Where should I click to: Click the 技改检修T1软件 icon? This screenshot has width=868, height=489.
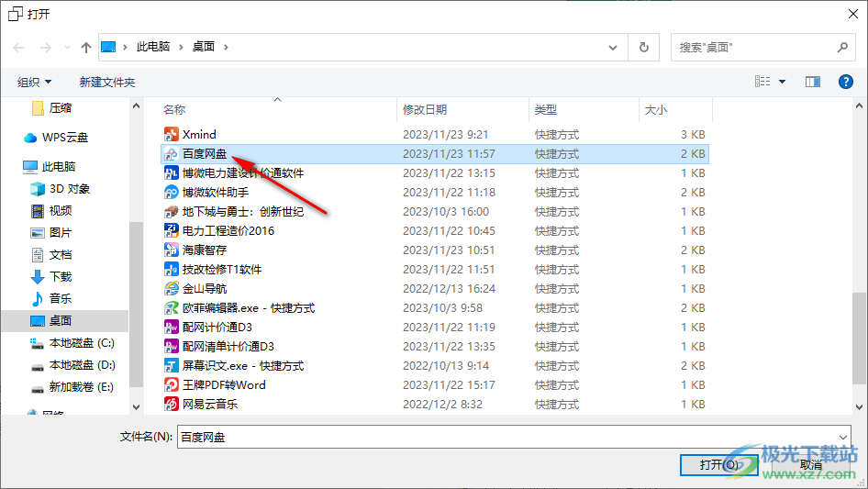171,269
